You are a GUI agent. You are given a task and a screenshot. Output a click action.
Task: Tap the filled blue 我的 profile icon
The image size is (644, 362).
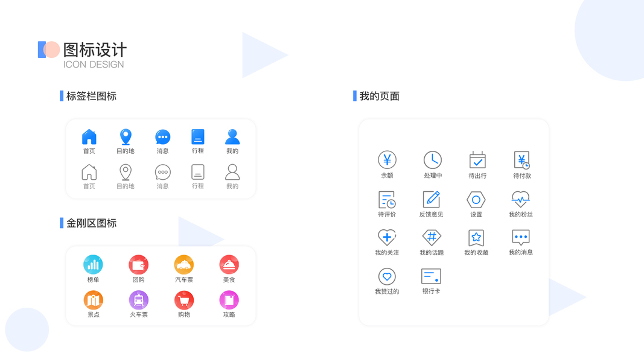[232, 137]
